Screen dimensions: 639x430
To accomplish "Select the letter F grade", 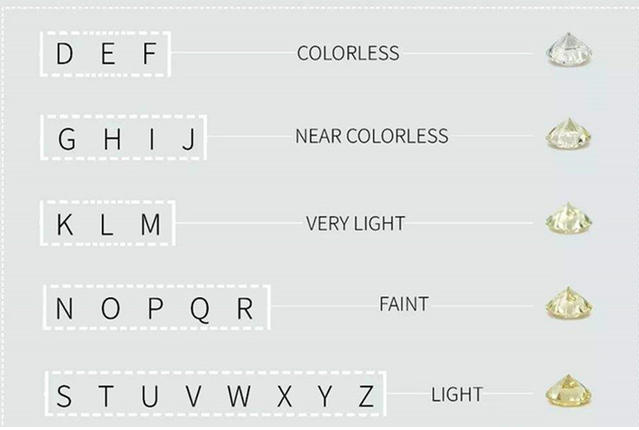I will 150,54.
